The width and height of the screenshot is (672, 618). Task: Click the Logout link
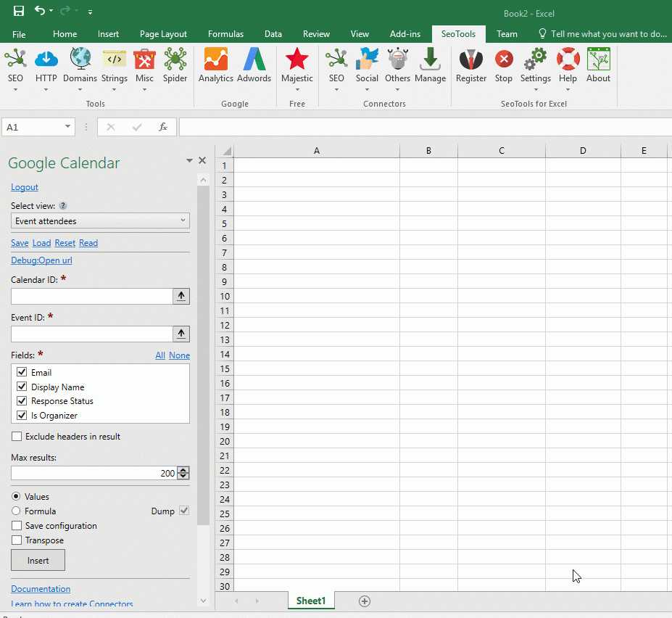click(x=25, y=187)
